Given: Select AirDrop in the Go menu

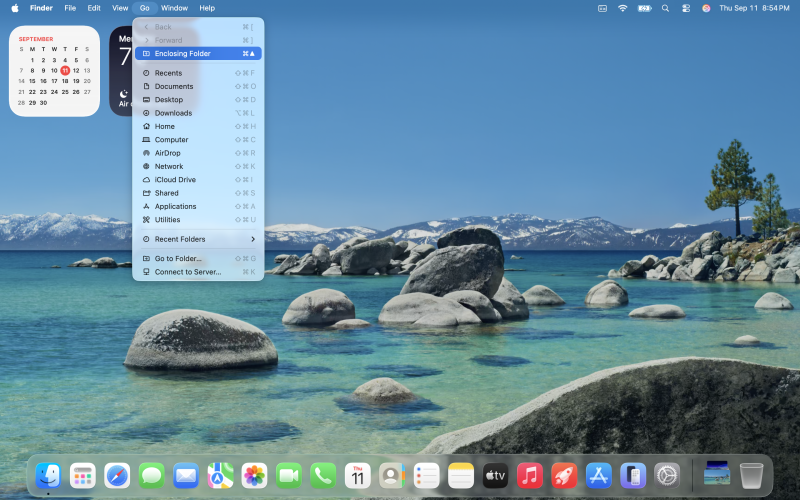Looking at the screenshot, I should pyautogui.click(x=167, y=153).
